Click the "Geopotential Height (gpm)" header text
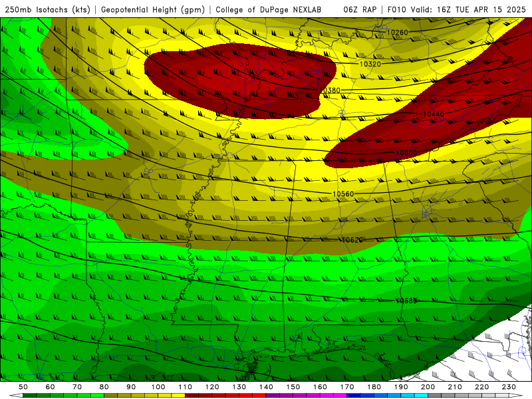 pos(153,10)
